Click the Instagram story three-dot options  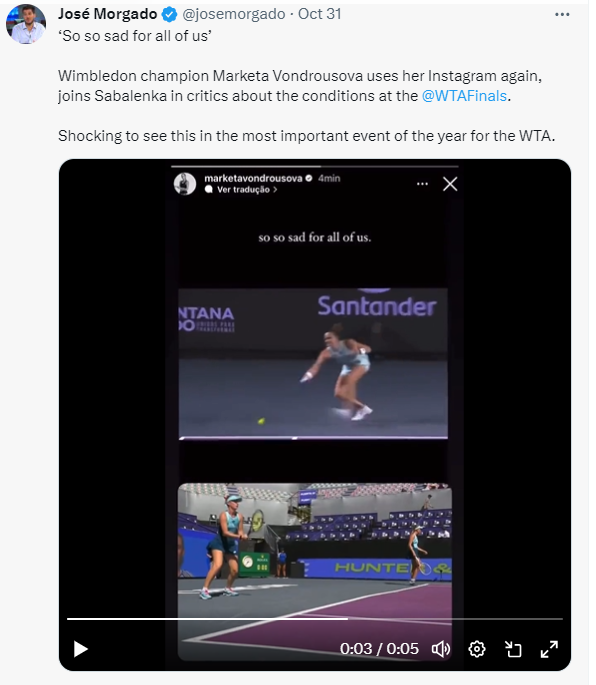tap(422, 184)
